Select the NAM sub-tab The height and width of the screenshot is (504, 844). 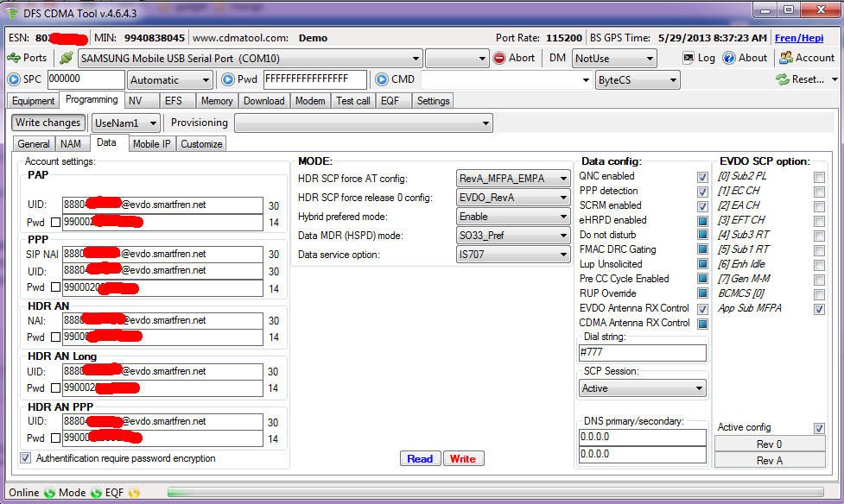click(x=71, y=144)
